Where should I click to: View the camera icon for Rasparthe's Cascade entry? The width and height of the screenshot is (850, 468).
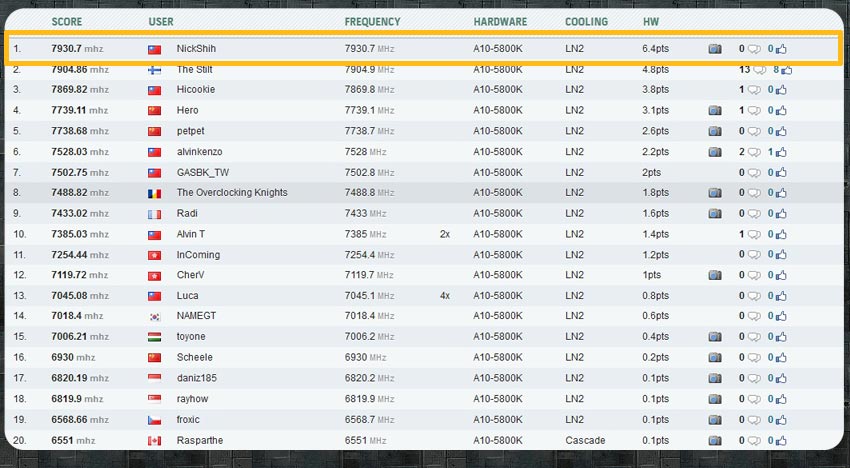714,440
